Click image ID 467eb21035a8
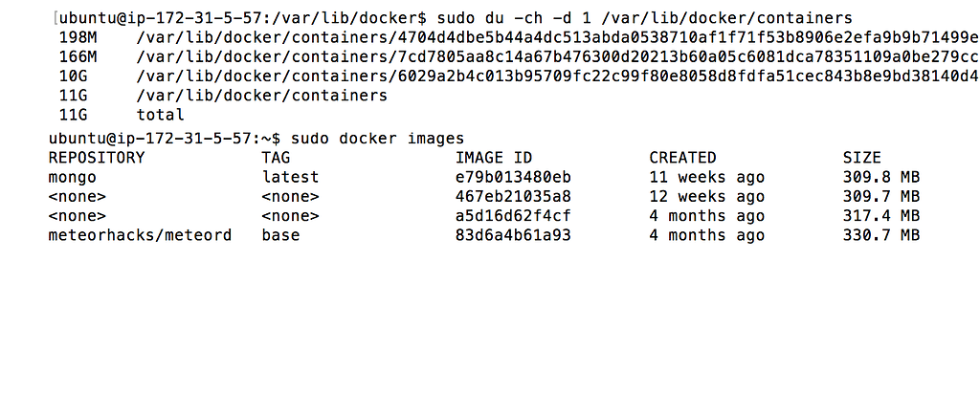Screen dimensions: 980x414 pyautogui.click(x=513, y=196)
